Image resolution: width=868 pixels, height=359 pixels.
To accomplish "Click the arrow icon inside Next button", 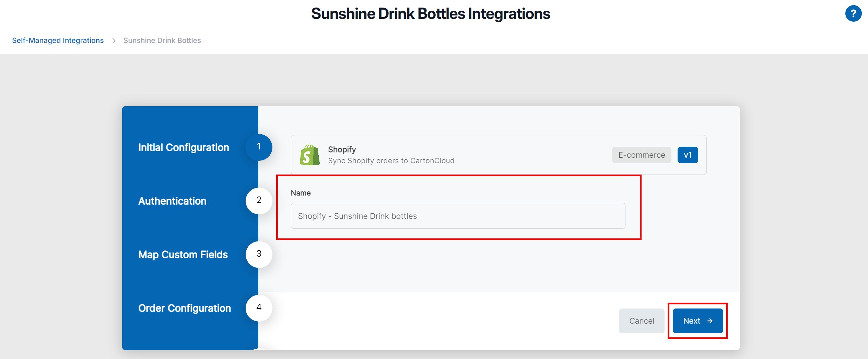I will 710,321.
